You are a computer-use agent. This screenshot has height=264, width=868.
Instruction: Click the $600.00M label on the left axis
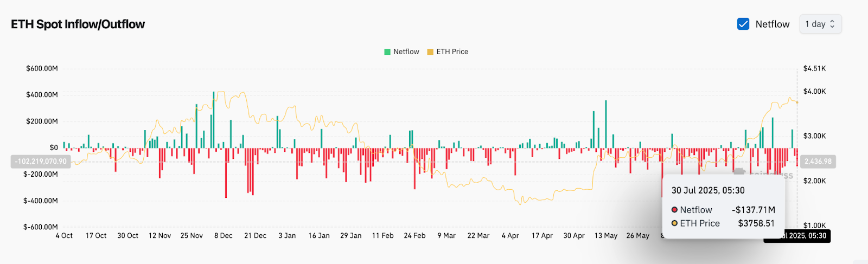pos(42,68)
